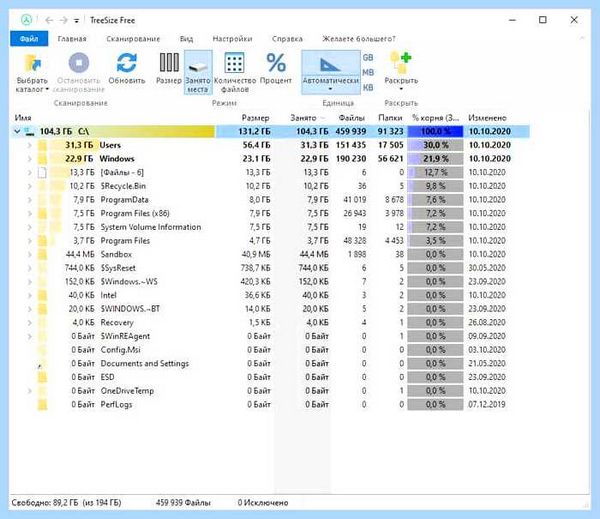This screenshot has height=519, width=600.
Task: Select Количество файлов mode
Action: (x=235, y=72)
